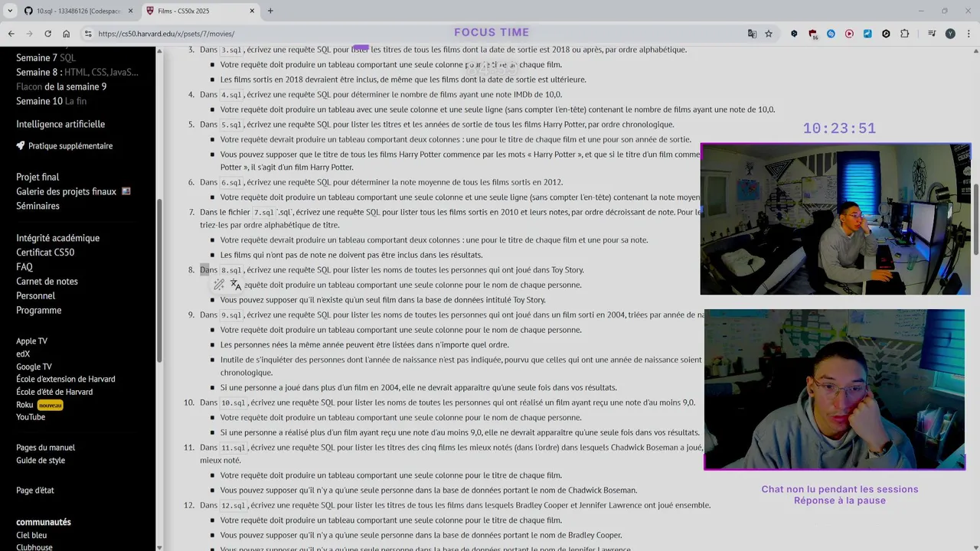
Task: Open the dark cube extension icon
Action: [794, 34]
